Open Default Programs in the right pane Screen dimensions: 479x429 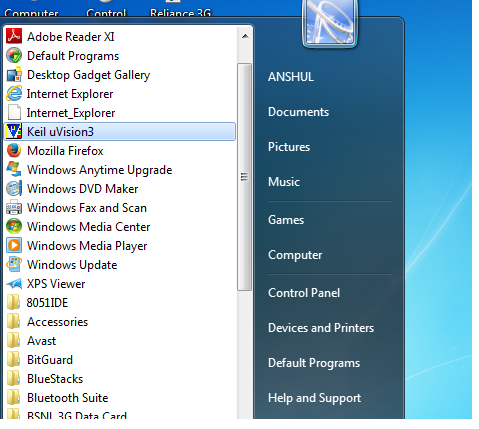[314, 363]
